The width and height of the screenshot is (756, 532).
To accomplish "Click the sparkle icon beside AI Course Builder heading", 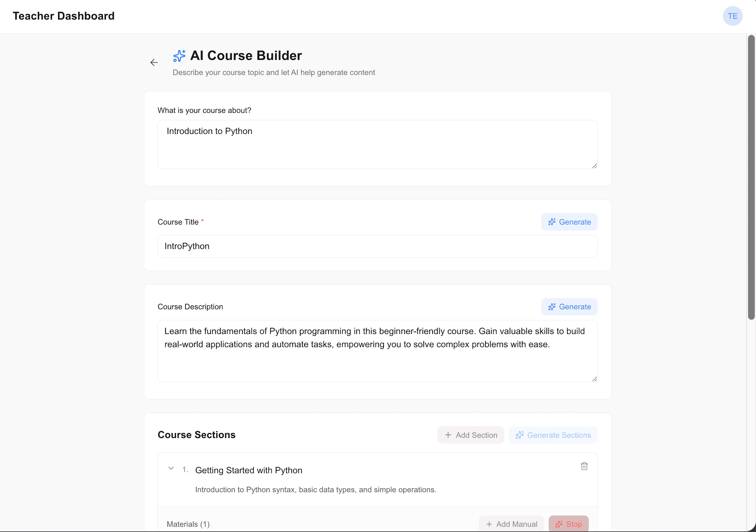I will (x=179, y=56).
